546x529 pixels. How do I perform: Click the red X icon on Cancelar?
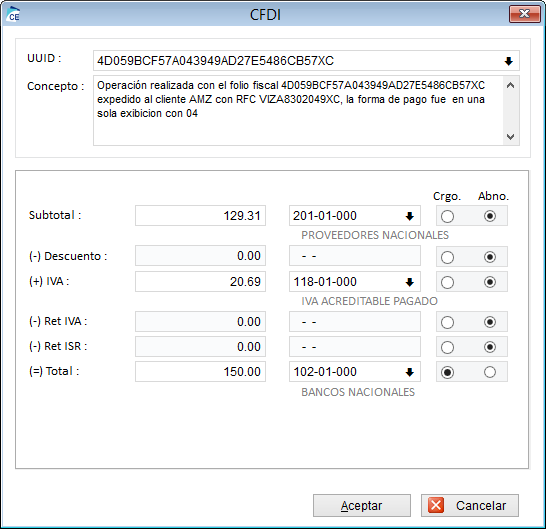(x=436, y=505)
